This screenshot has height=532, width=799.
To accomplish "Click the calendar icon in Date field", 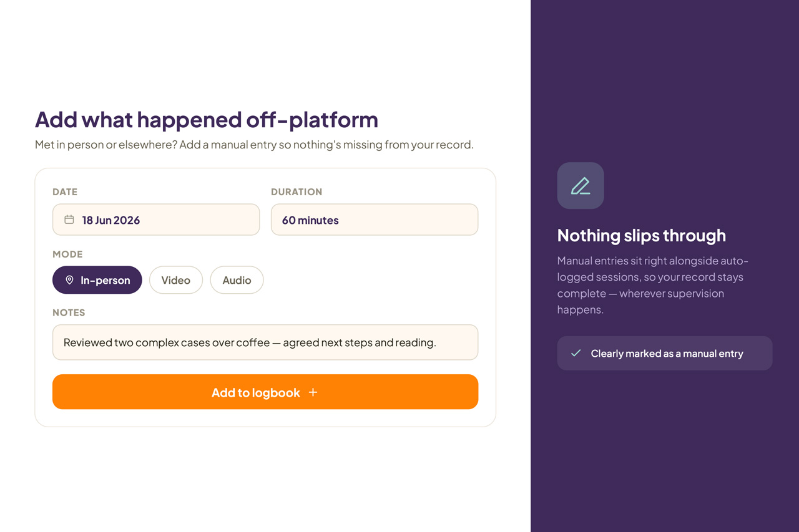I will pyautogui.click(x=69, y=220).
